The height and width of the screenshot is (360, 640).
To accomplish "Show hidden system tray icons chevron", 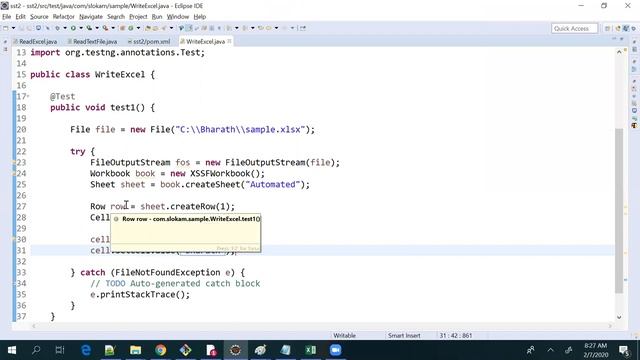I will [551, 350].
